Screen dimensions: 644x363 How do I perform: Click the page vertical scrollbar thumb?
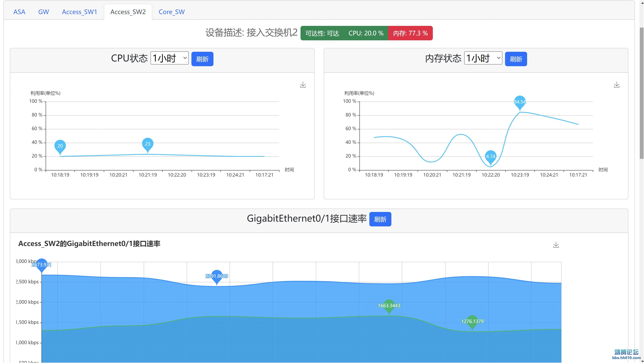(642, 93)
